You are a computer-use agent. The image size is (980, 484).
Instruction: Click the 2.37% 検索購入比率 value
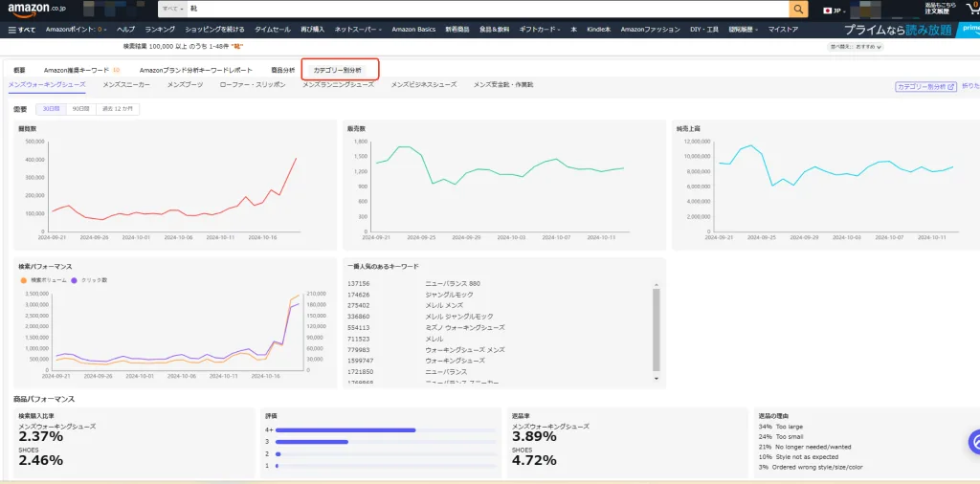point(40,436)
